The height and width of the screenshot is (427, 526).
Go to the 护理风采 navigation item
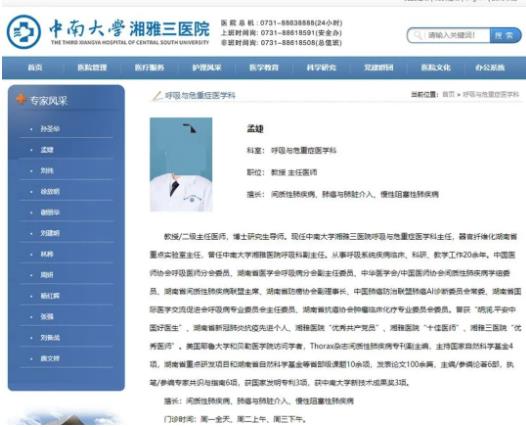click(207, 67)
